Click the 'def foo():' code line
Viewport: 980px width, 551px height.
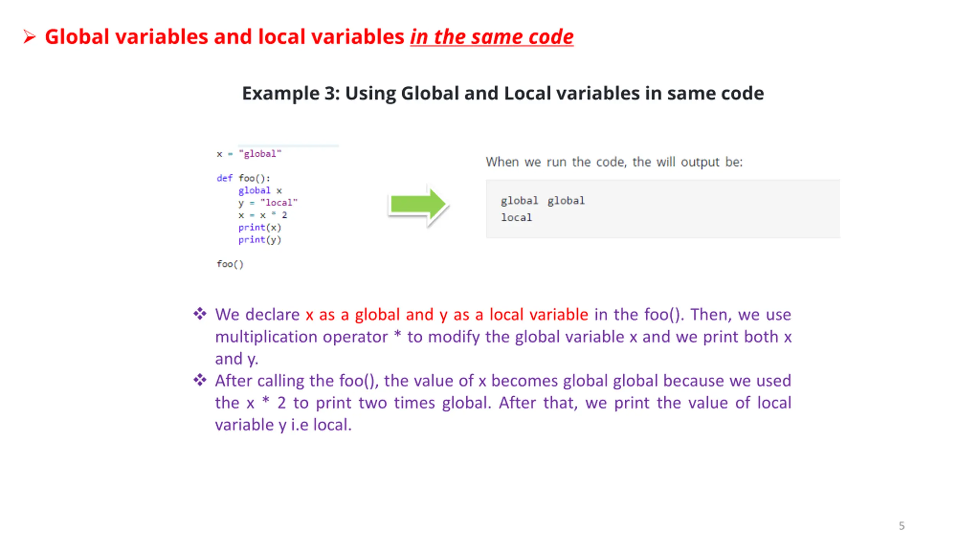click(243, 178)
